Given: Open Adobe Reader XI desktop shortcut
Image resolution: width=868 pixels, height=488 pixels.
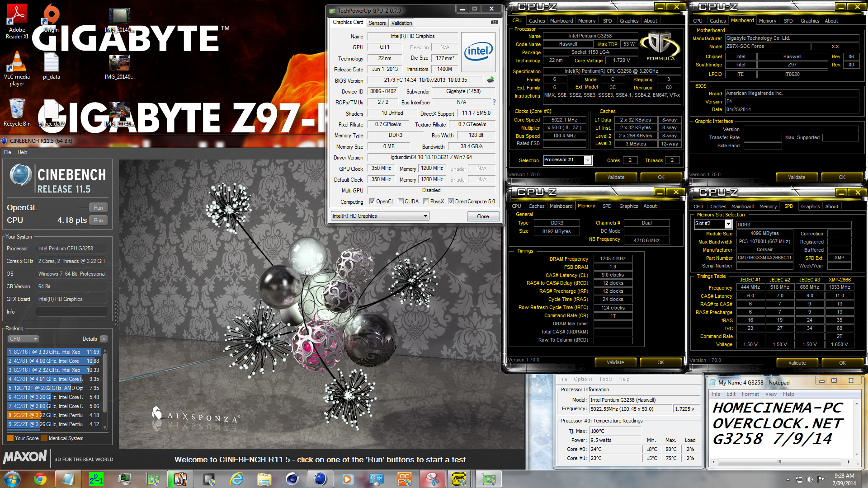Looking at the screenshot, I should pos(17,21).
